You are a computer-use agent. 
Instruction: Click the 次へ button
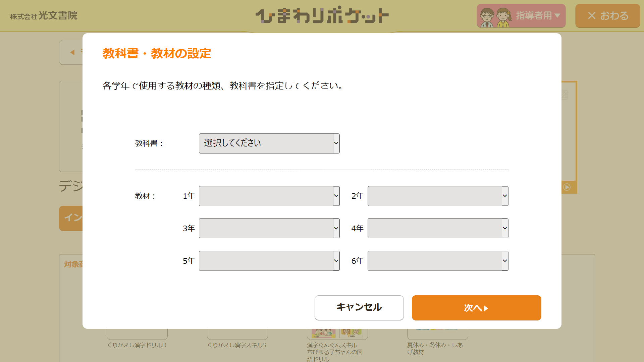[x=476, y=308]
